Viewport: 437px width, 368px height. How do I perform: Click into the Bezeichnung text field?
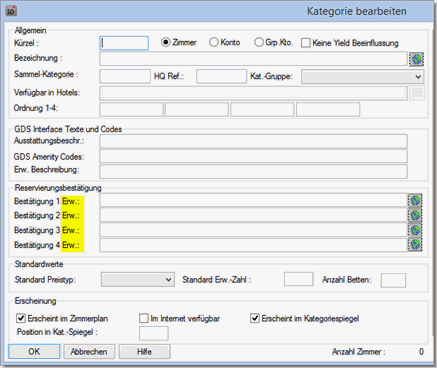[253, 59]
